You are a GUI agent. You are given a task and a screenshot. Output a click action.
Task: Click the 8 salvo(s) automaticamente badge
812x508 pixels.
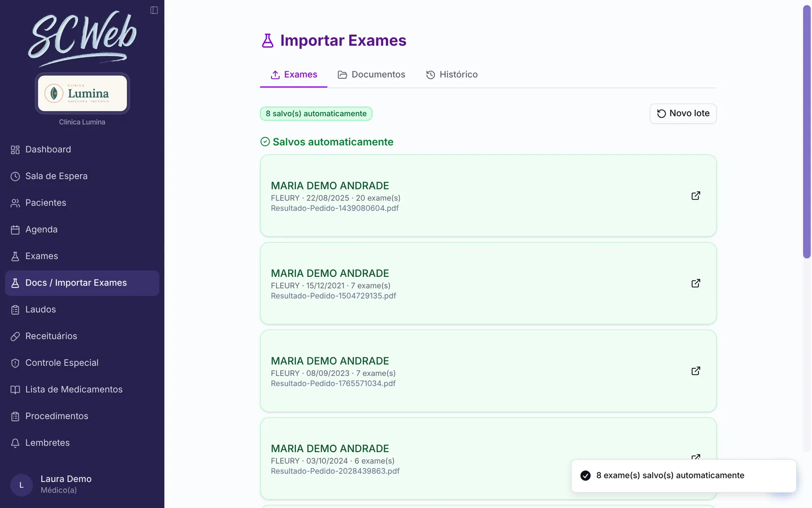(316, 114)
